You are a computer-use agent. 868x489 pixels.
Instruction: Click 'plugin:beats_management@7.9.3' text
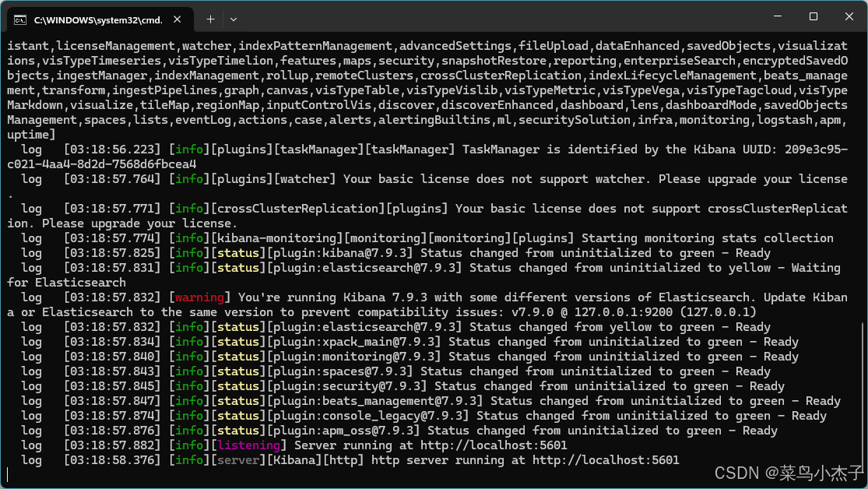pos(374,401)
